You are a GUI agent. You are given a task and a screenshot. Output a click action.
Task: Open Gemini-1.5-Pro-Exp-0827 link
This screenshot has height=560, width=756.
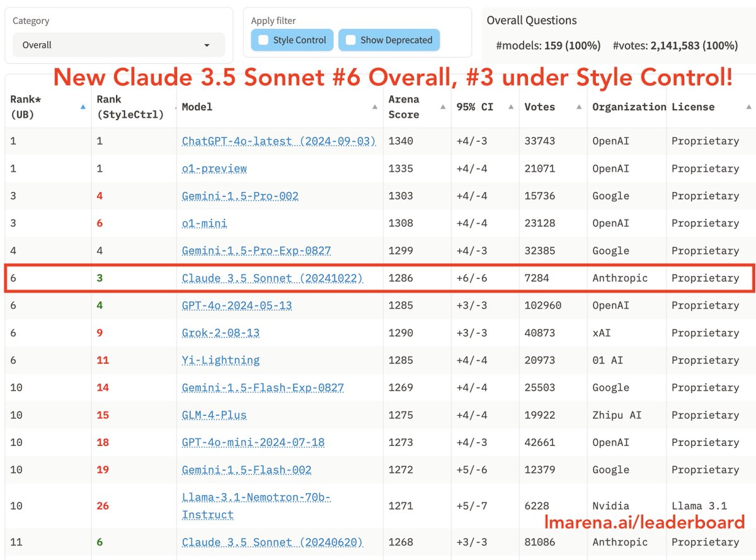[x=256, y=251]
